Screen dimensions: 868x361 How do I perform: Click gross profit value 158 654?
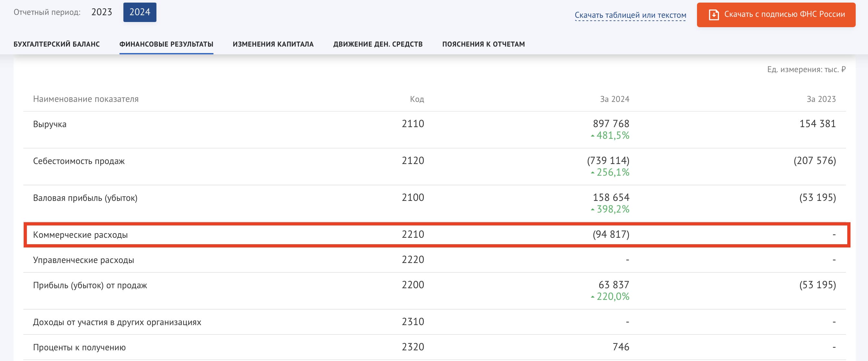pos(611,198)
